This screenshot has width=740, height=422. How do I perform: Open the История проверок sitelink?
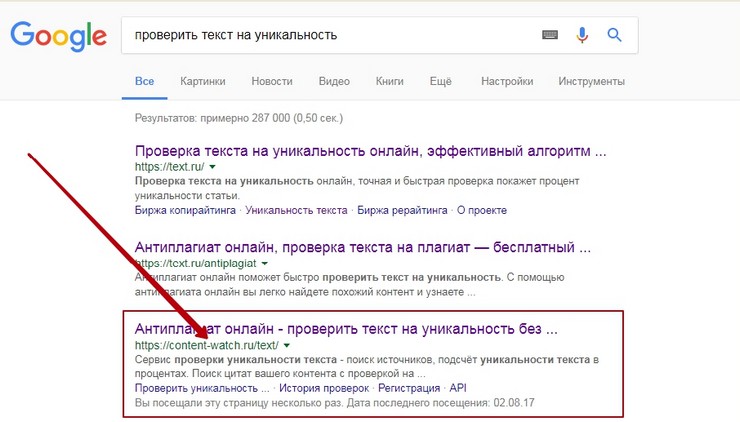pos(324,388)
